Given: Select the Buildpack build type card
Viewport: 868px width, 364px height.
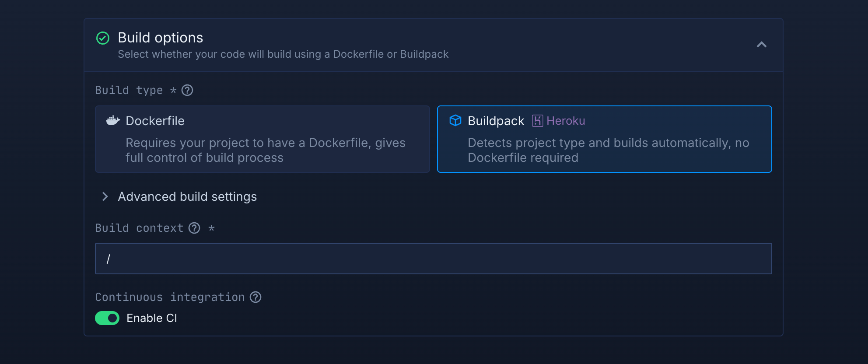Looking at the screenshot, I should point(605,139).
